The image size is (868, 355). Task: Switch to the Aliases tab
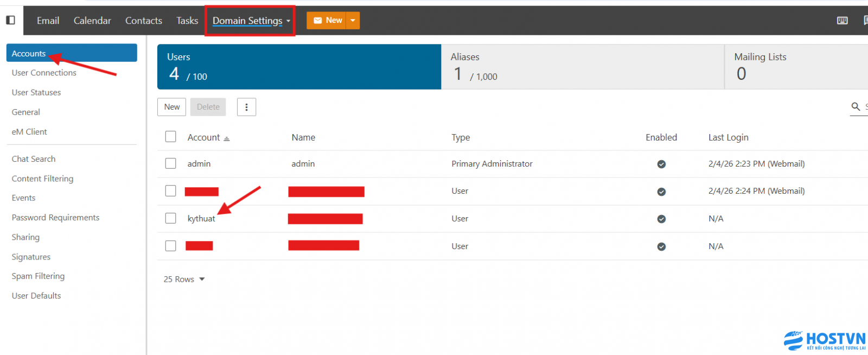point(582,67)
